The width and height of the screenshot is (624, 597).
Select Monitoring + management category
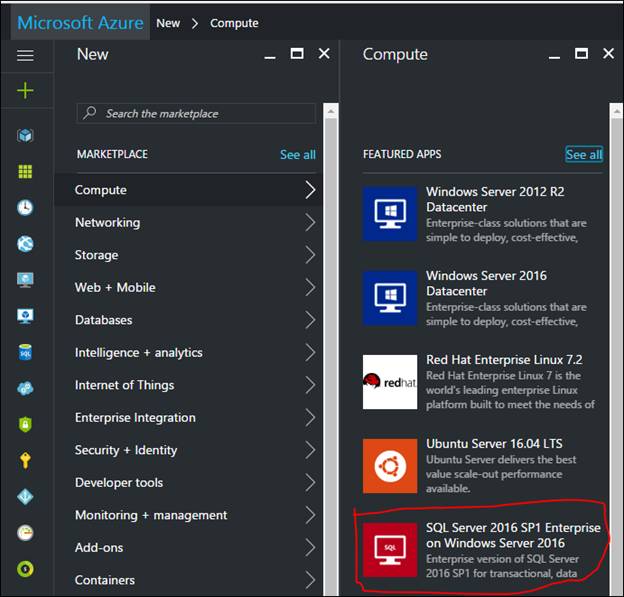[x=189, y=515]
